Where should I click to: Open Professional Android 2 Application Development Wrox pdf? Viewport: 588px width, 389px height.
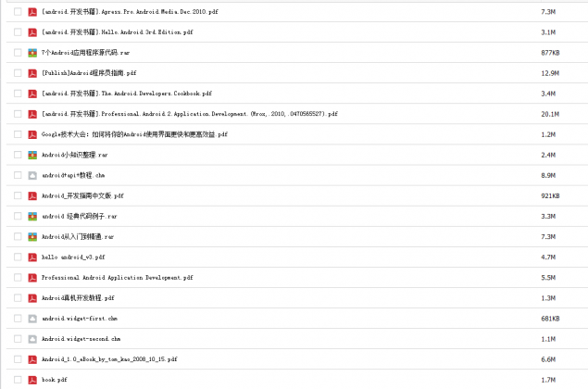pos(190,114)
